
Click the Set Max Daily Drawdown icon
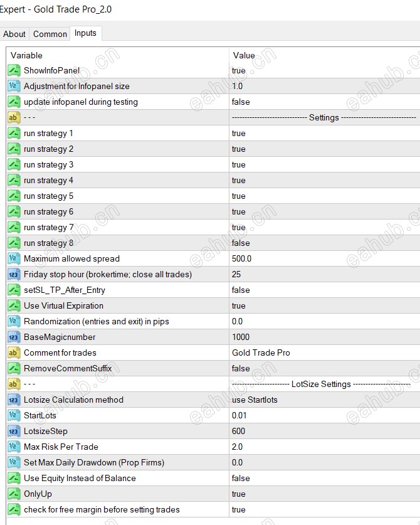[14, 463]
